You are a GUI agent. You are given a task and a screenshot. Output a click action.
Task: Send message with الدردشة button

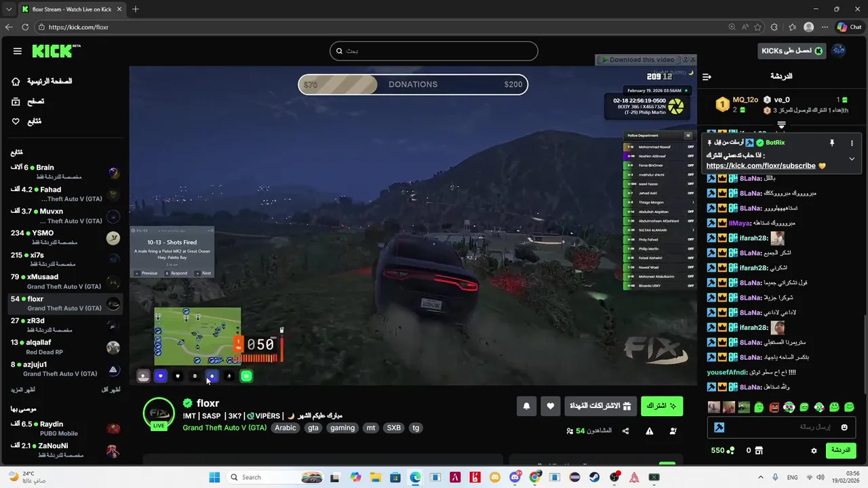point(841,450)
